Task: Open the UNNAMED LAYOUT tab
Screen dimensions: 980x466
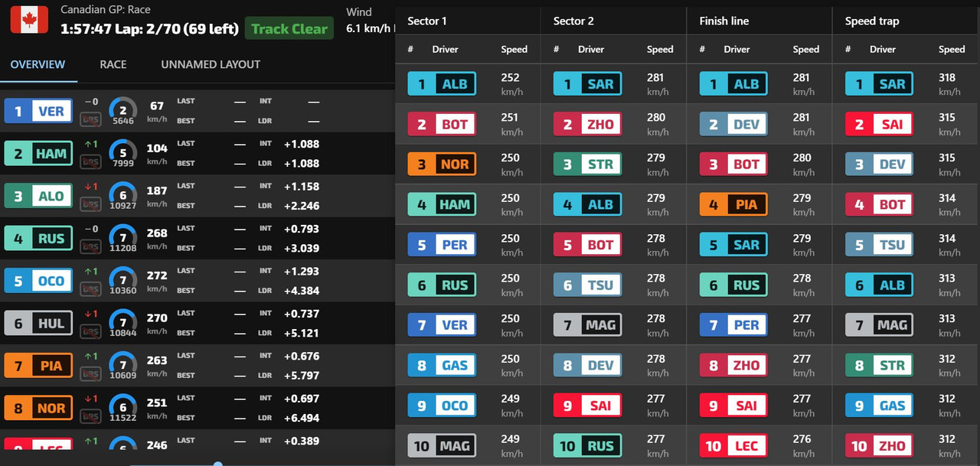Action: click(x=211, y=64)
